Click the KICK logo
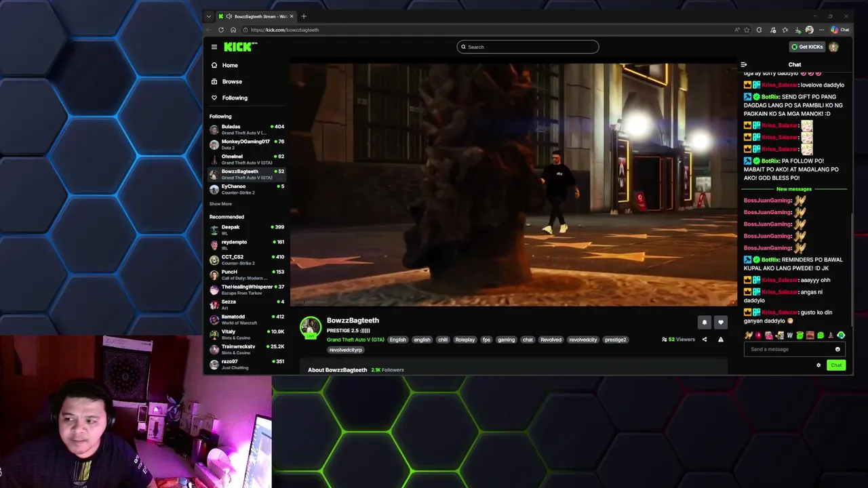 click(x=240, y=47)
